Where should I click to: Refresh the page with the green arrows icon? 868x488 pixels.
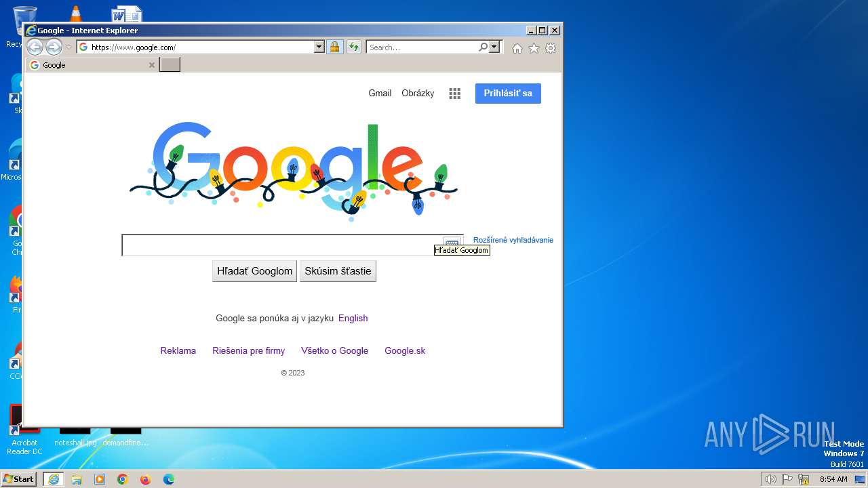tap(353, 47)
